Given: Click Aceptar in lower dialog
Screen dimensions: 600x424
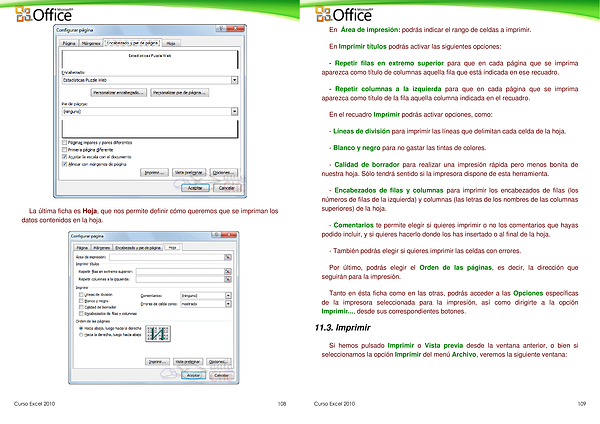Looking at the screenshot, I should pos(193,375).
